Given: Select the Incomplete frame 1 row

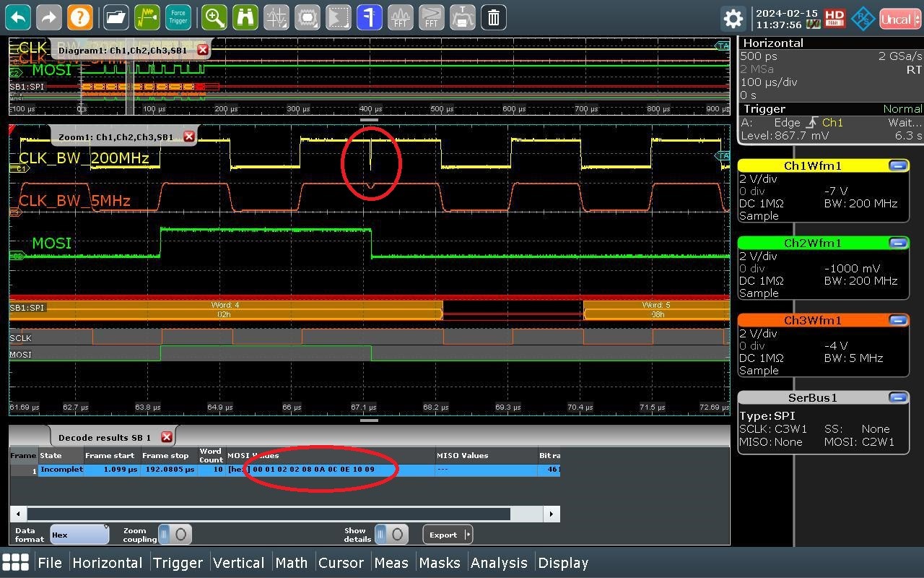Looking at the screenshot, I should point(285,470).
